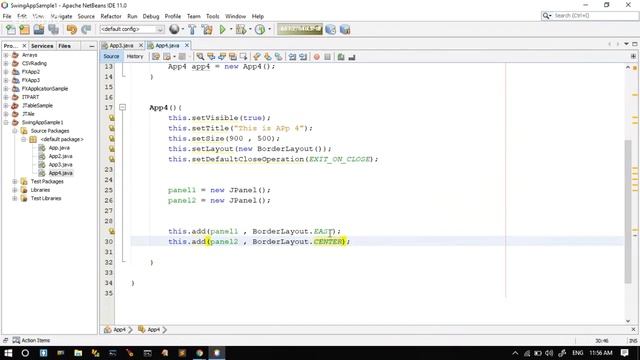Click the red Start Macro Recording icon
The width and height of the screenshot is (640, 360).
click(317, 57)
